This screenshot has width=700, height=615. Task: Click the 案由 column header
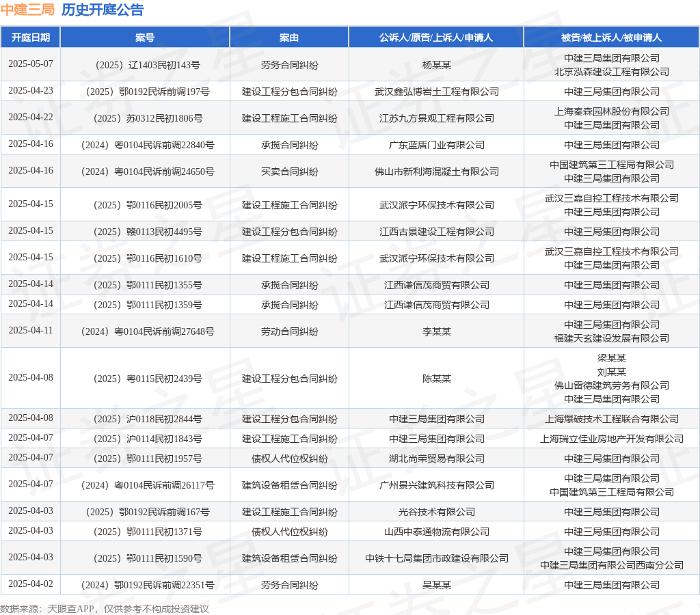pos(289,38)
